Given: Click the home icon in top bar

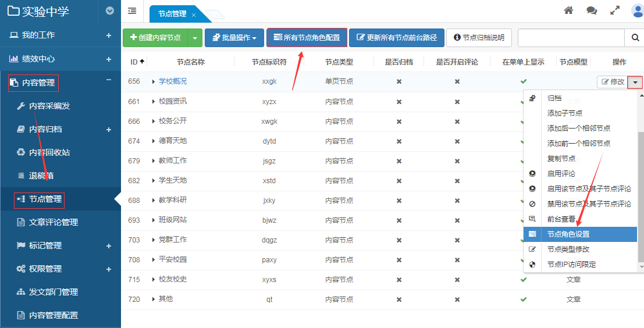Looking at the screenshot, I should 569,10.
